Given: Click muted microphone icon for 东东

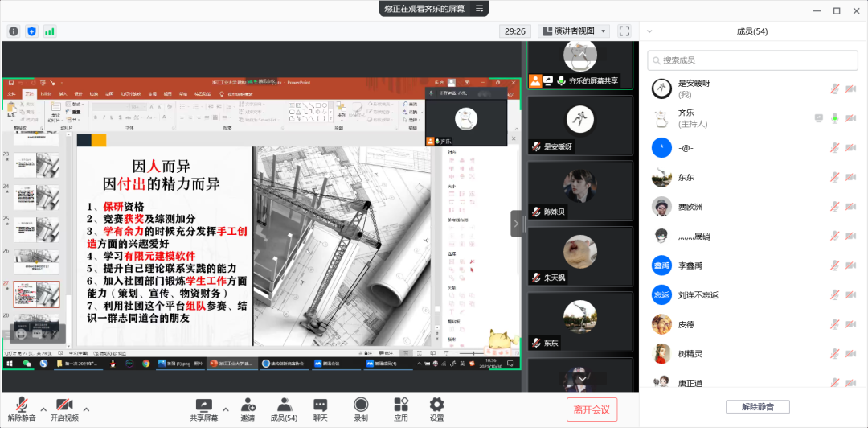Looking at the screenshot, I should (835, 177).
